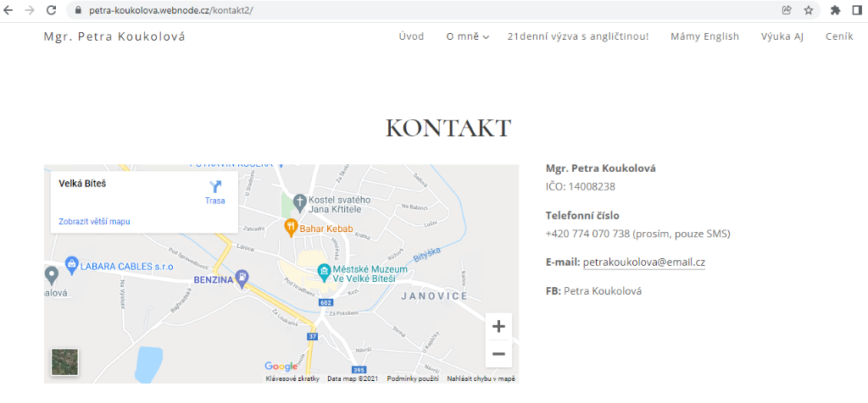The height and width of the screenshot is (403, 868).
Task: Click the LABARA CABLES map marker
Action: pos(72,265)
